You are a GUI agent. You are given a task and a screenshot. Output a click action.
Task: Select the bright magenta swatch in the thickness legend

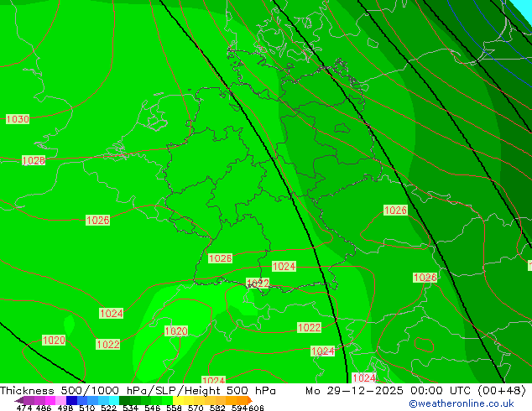pos(50,400)
